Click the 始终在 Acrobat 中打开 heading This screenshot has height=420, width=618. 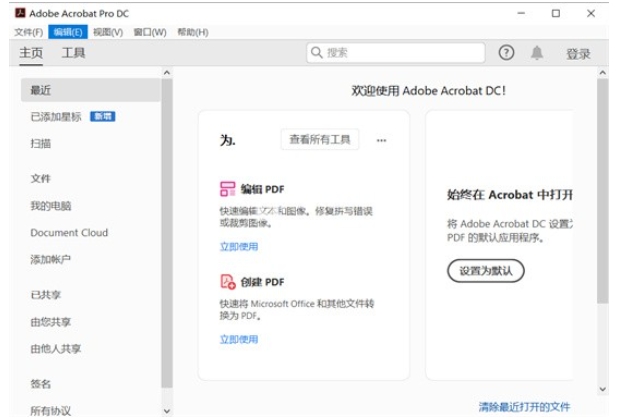coord(510,195)
